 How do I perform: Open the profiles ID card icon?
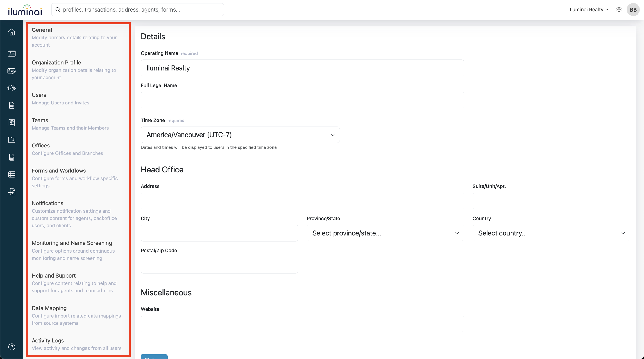pos(12,53)
